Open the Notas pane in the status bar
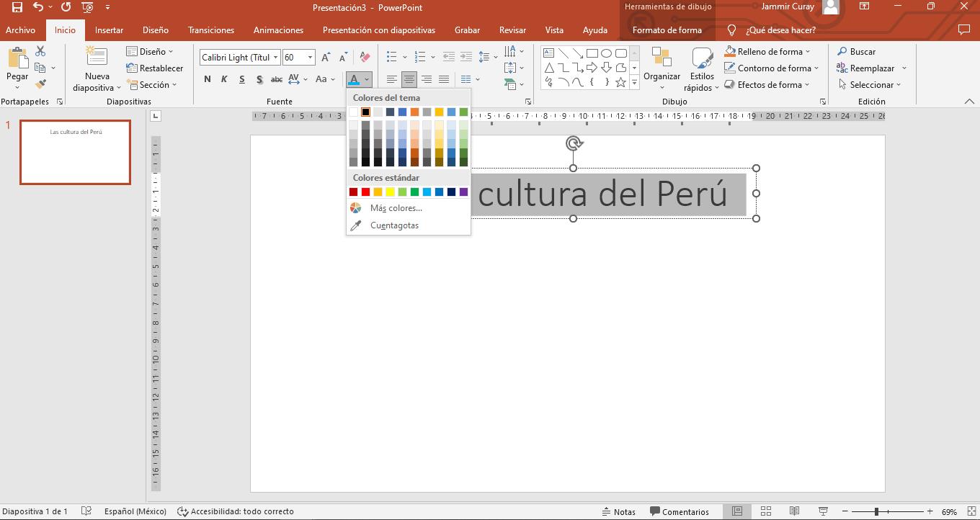980x520 pixels. (x=618, y=511)
